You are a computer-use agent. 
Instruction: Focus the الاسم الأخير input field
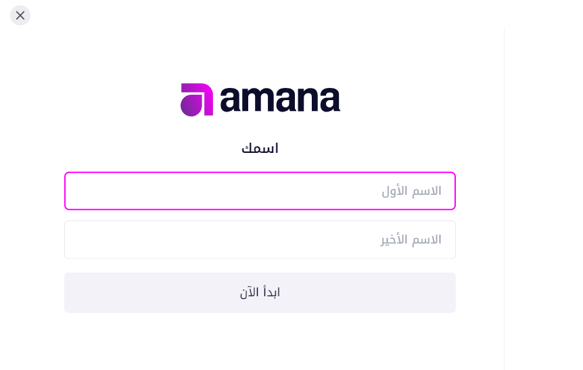tap(260, 239)
